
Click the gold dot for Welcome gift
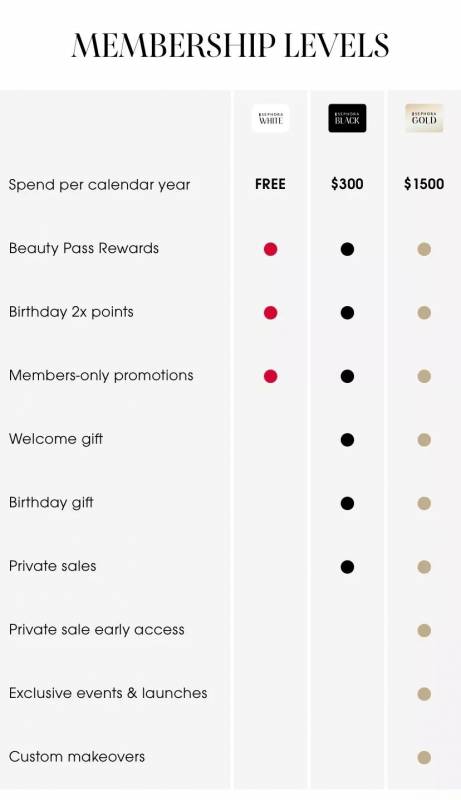(424, 440)
